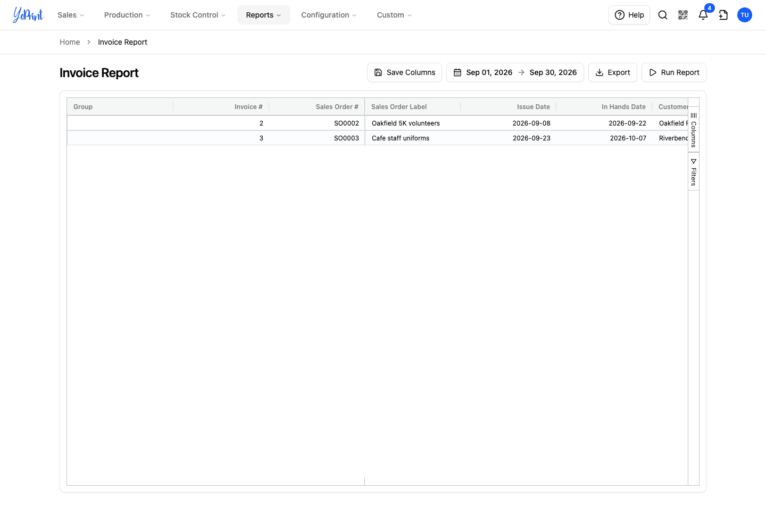
Task: Sort by the Issue Date column header
Action: pyautogui.click(x=509, y=107)
